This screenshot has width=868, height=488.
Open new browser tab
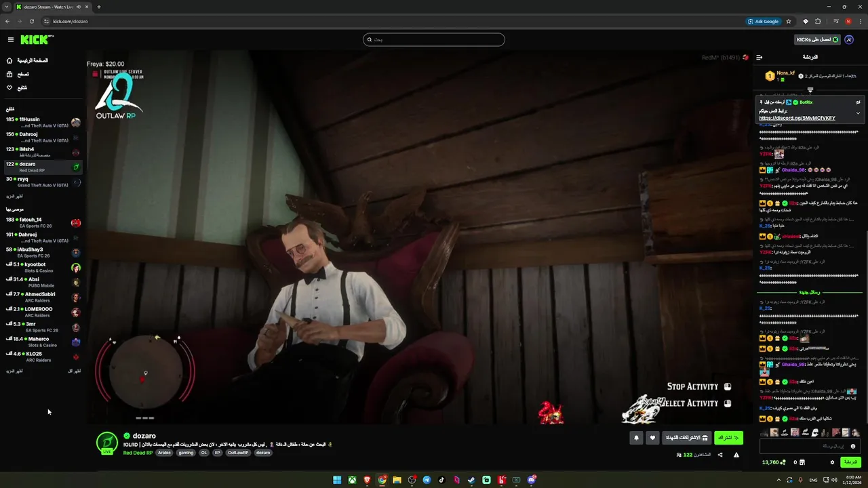click(x=99, y=7)
